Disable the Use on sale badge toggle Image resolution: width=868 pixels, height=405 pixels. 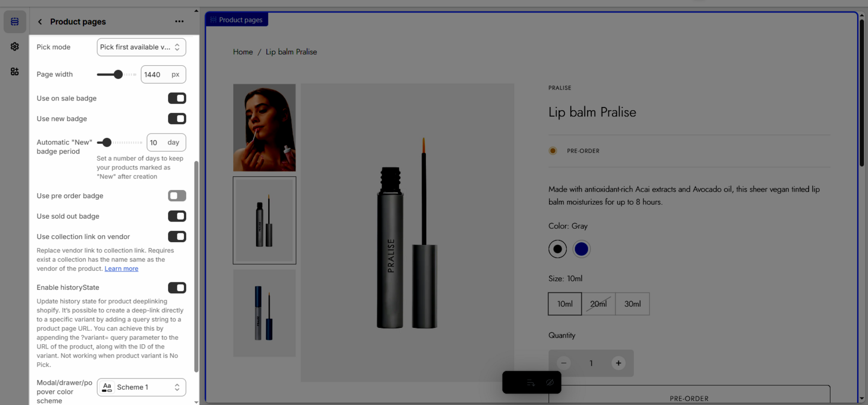pyautogui.click(x=177, y=98)
